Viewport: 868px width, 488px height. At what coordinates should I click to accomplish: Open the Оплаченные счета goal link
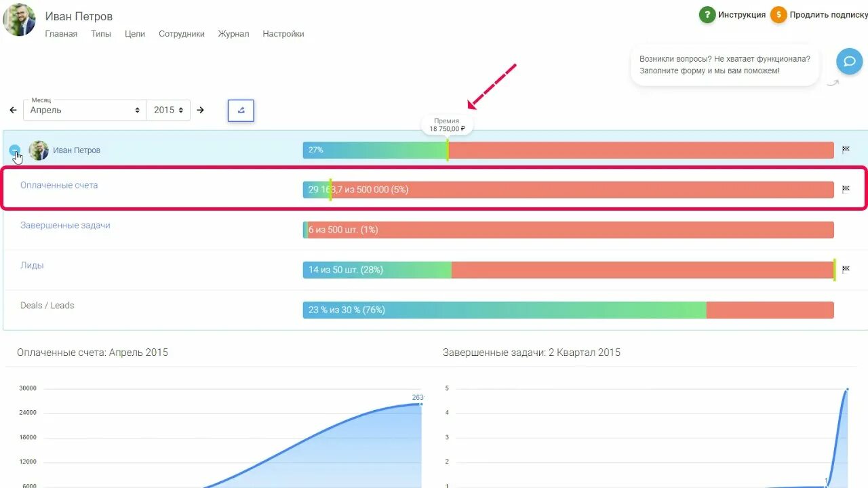click(59, 185)
